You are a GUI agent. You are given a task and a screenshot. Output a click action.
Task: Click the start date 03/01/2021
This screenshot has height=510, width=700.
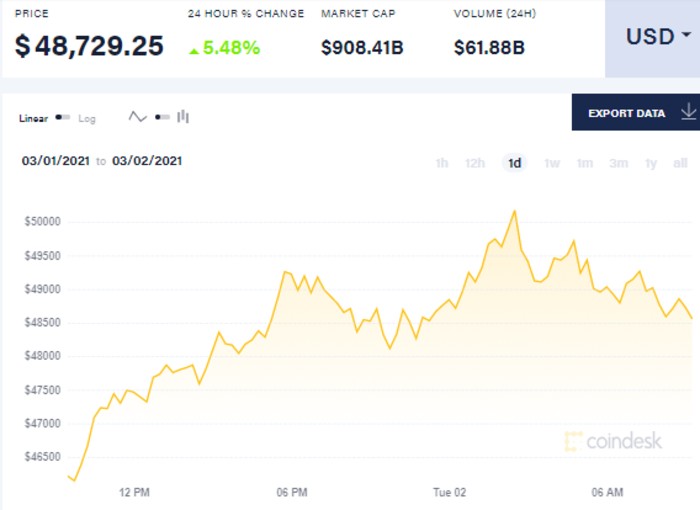[56, 160]
